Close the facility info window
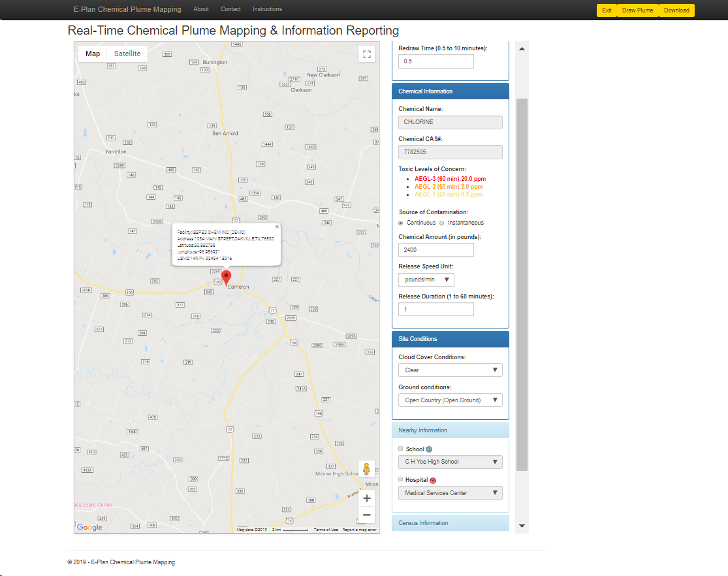The image size is (728, 576). click(277, 227)
